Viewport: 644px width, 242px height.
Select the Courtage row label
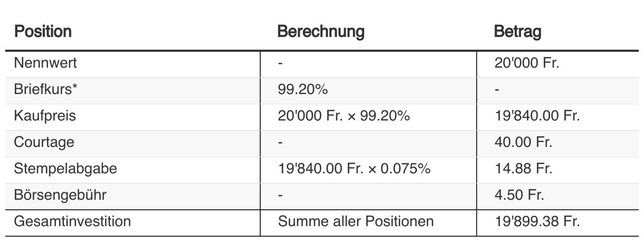tap(44, 143)
